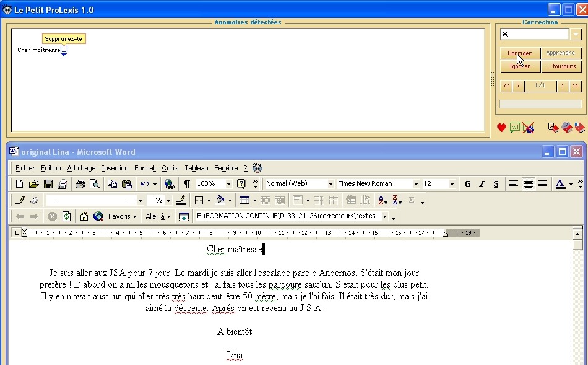Toggle italic formatting
588x365 pixels.
tap(482, 183)
